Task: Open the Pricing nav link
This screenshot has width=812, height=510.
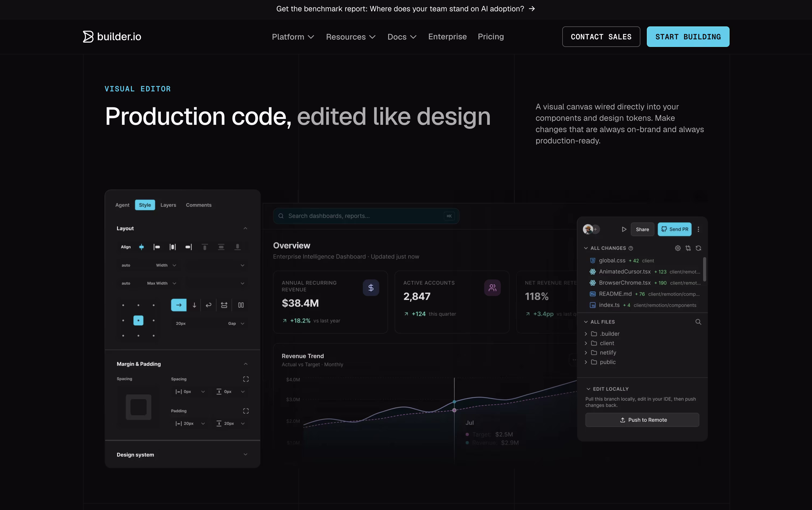Action: point(491,37)
